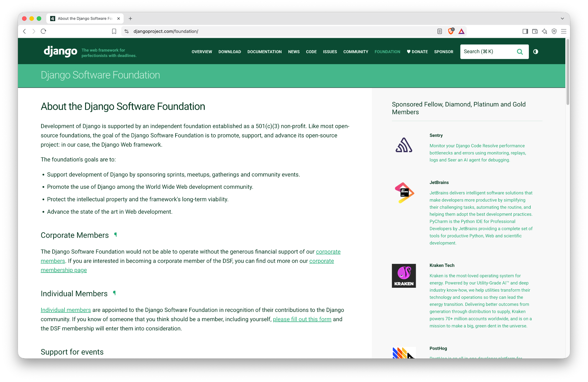Open the Sponsor nav item
This screenshot has width=588, height=382.
click(444, 52)
